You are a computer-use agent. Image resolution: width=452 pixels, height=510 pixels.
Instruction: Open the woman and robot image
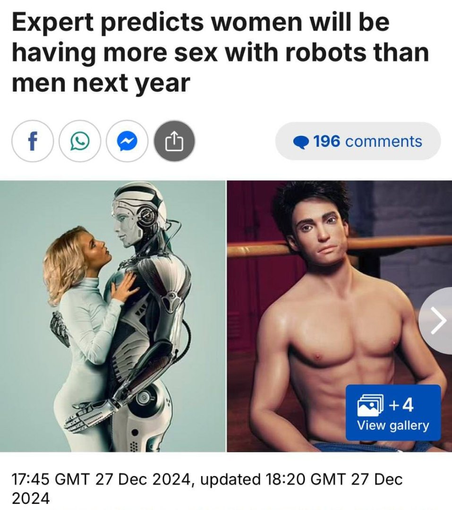click(x=113, y=316)
